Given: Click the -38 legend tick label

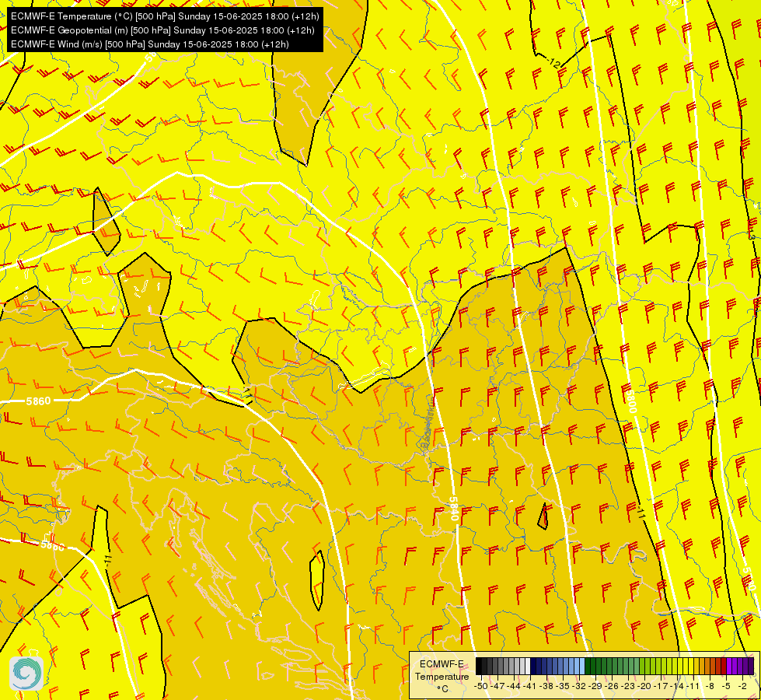Looking at the screenshot, I should click(x=547, y=686).
